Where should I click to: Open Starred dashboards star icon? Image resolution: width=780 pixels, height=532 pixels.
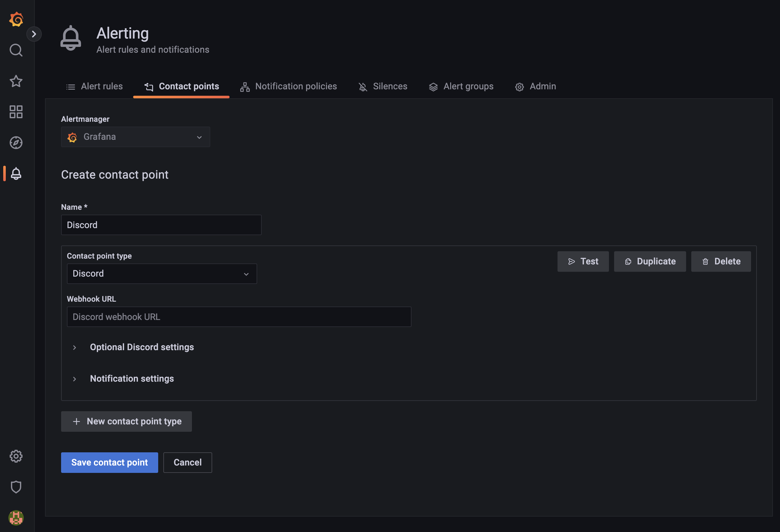(16, 81)
